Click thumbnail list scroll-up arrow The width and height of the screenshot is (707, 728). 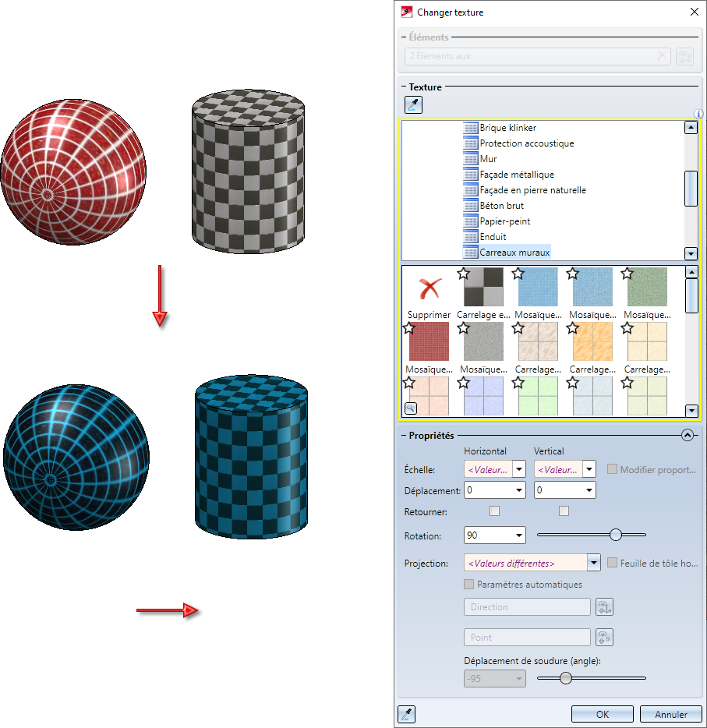[691, 272]
